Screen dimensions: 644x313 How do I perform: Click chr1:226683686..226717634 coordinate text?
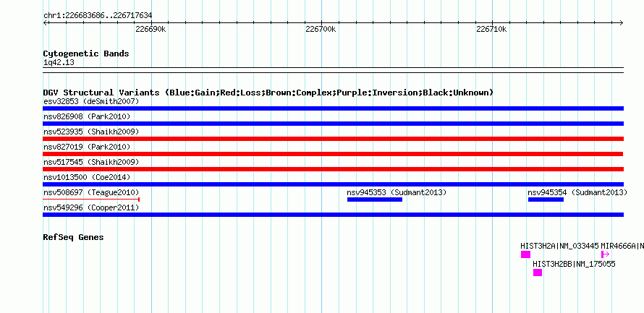(x=98, y=16)
